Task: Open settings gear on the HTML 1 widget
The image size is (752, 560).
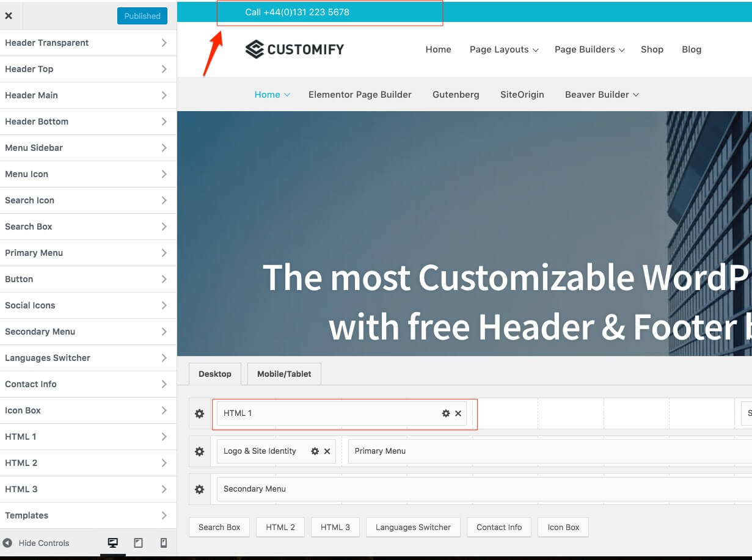Action: (446, 413)
